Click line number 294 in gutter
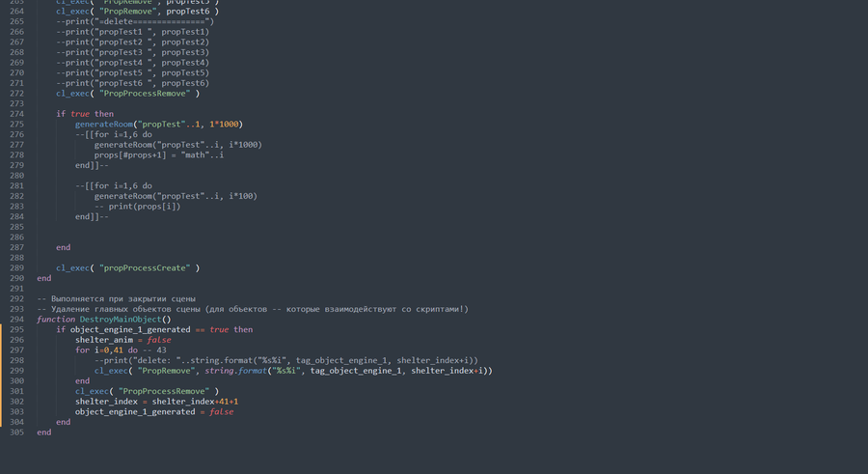The height and width of the screenshot is (474, 868). click(16, 319)
